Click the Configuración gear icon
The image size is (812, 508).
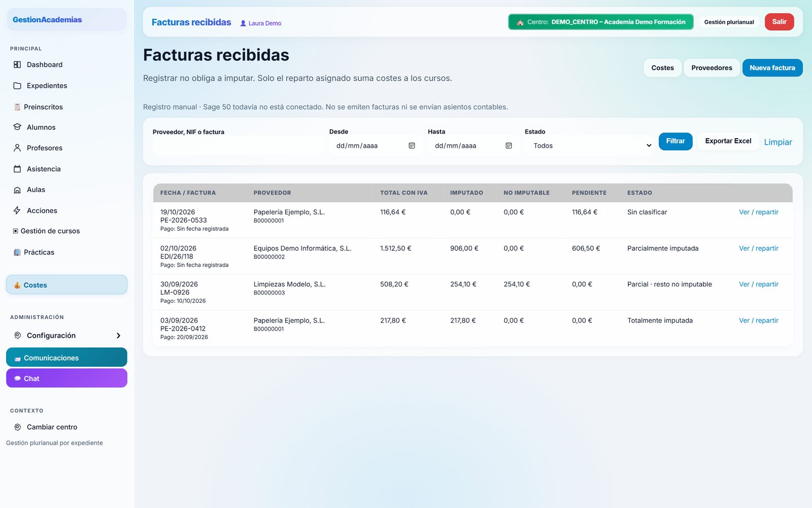(17, 335)
